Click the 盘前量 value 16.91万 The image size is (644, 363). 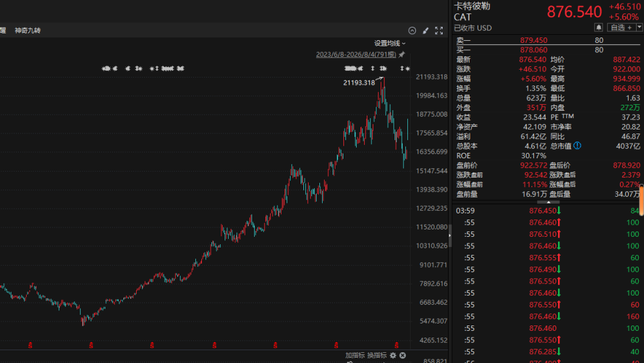pos(534,194)
